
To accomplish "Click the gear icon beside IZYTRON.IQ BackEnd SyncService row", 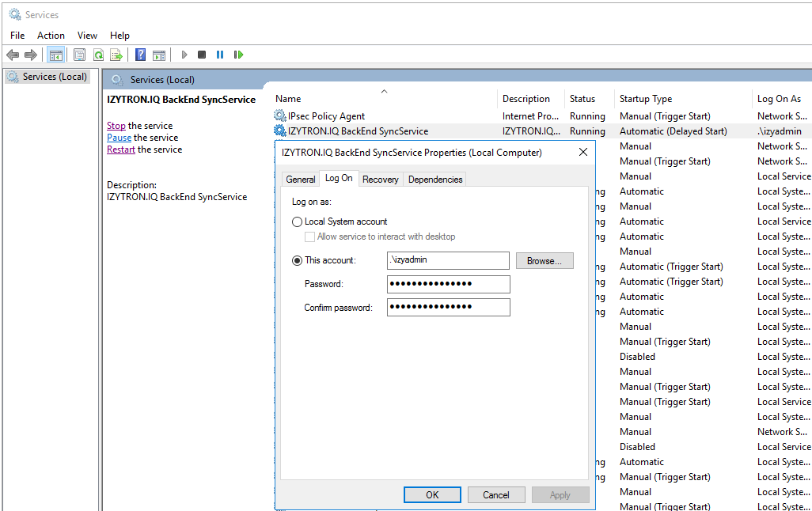I will tap(280, 131).
